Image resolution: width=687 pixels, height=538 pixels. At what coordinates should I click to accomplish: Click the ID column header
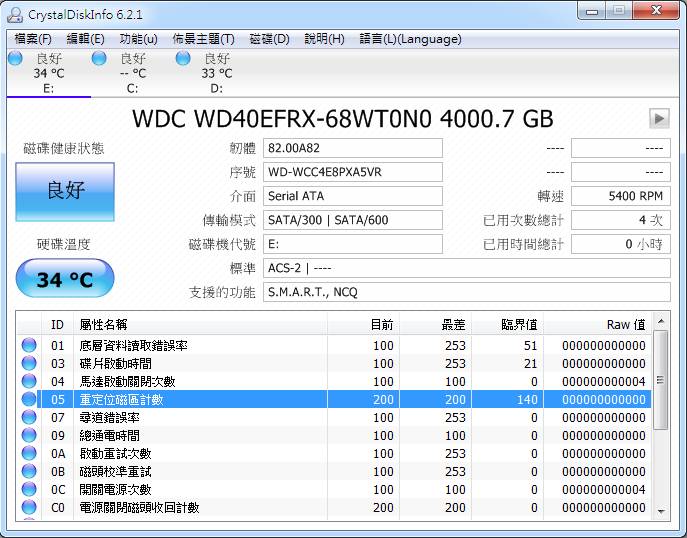pyautogui.click(x=57, y=325)
